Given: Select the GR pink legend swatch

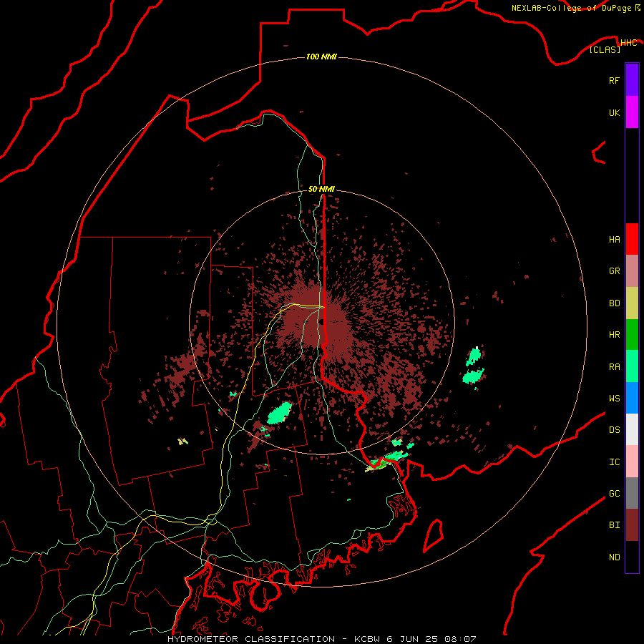Looking at the screenshot, I should point(632,271).
